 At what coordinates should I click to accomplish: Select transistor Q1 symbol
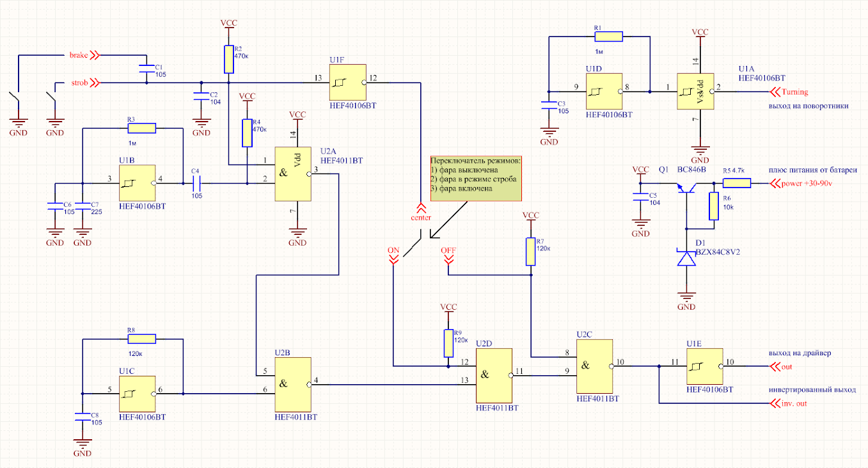[x=686, y=187]
